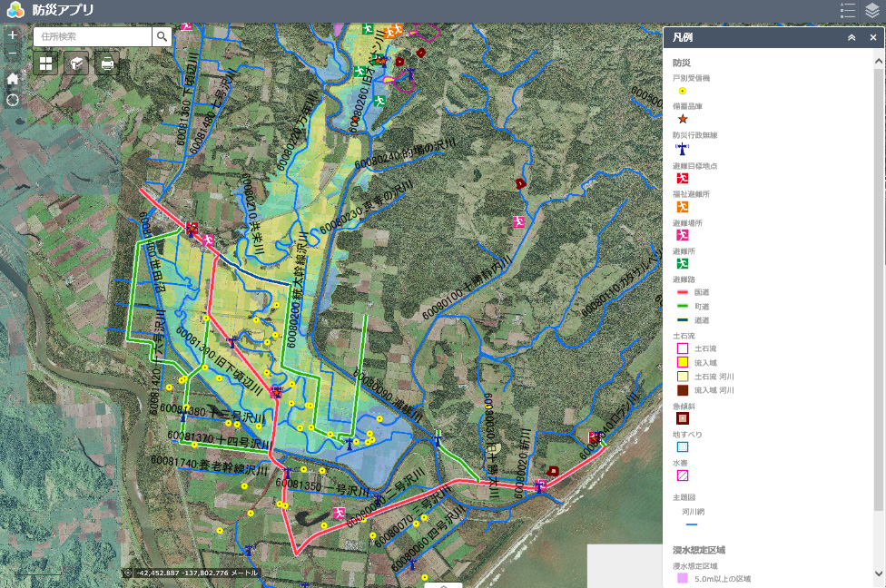The height and width of the screenshot is (588, 886).
Task: Find my location on the map
Action: click(x=13, y=99)
